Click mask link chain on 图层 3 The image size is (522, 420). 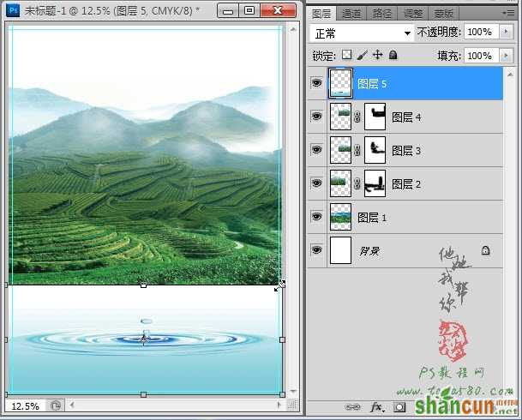[357, 150]
